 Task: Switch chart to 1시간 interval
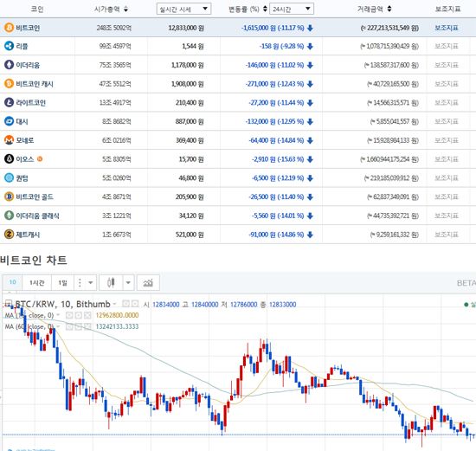coord(36,283)
